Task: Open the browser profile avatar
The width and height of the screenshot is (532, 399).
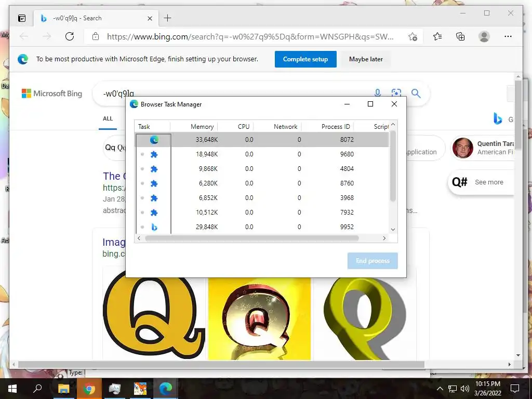Action: pos(484,36)
